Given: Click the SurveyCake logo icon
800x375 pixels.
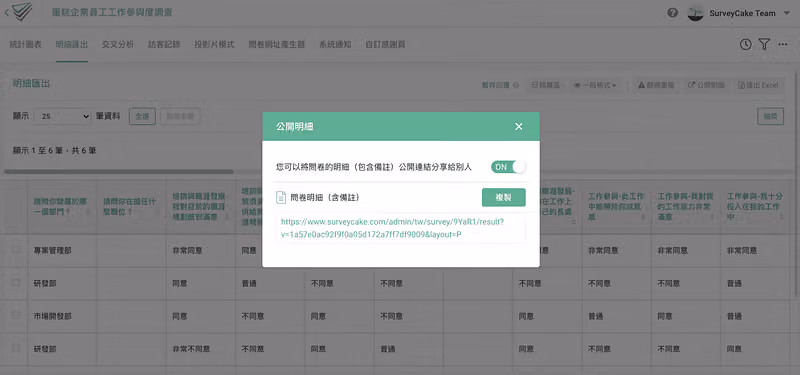Looking at the screenshot, I should pyautogui.click(x=23, y=11).
